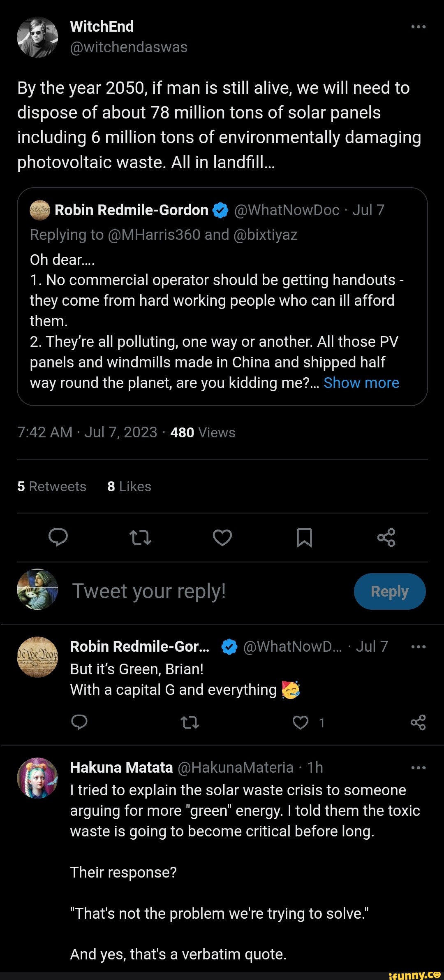Click the blue Reply button

coord(389,591)
